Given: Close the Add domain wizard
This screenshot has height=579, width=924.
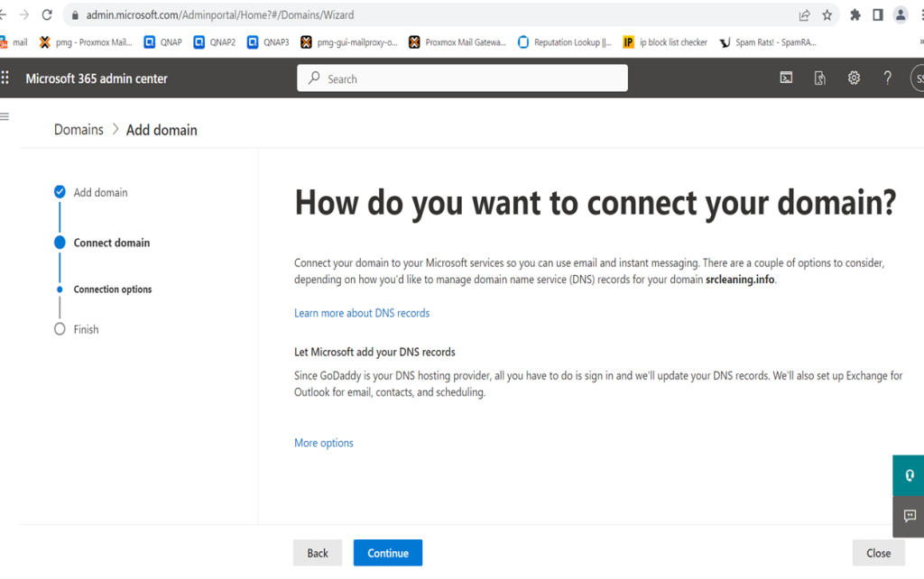Looking at the screenshot, I should 878,553.
